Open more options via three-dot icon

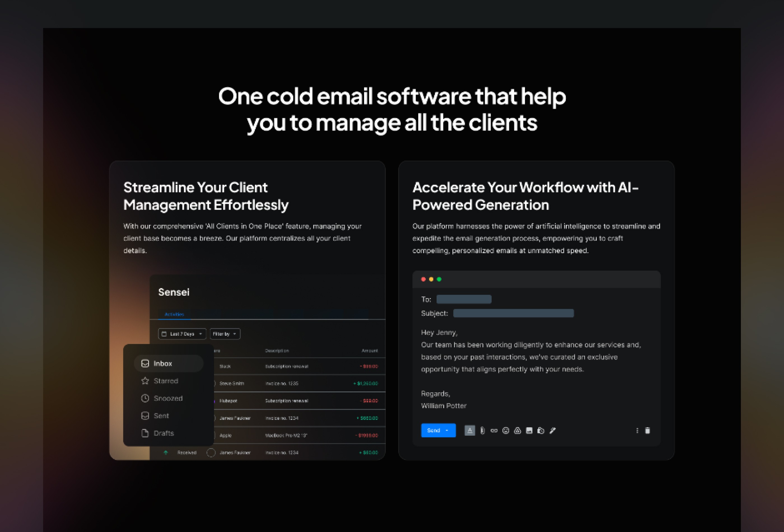pyautogui.click(x=637, y=430)
